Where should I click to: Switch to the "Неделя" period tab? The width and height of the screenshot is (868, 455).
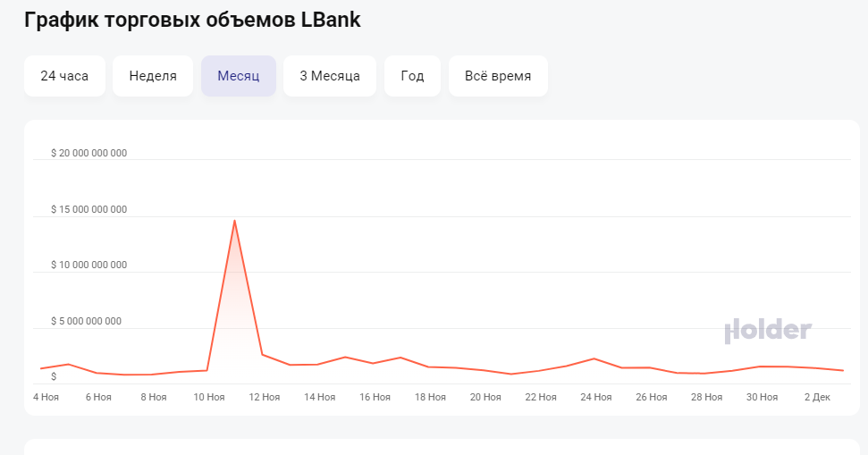[x=153, y=76]
